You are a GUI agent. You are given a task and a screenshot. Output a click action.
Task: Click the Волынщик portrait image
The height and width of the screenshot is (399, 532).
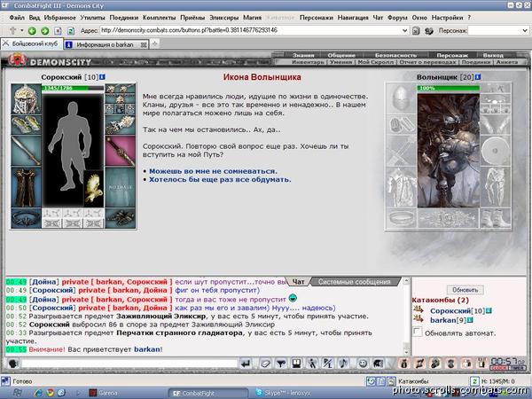click(x=449, y=151)
